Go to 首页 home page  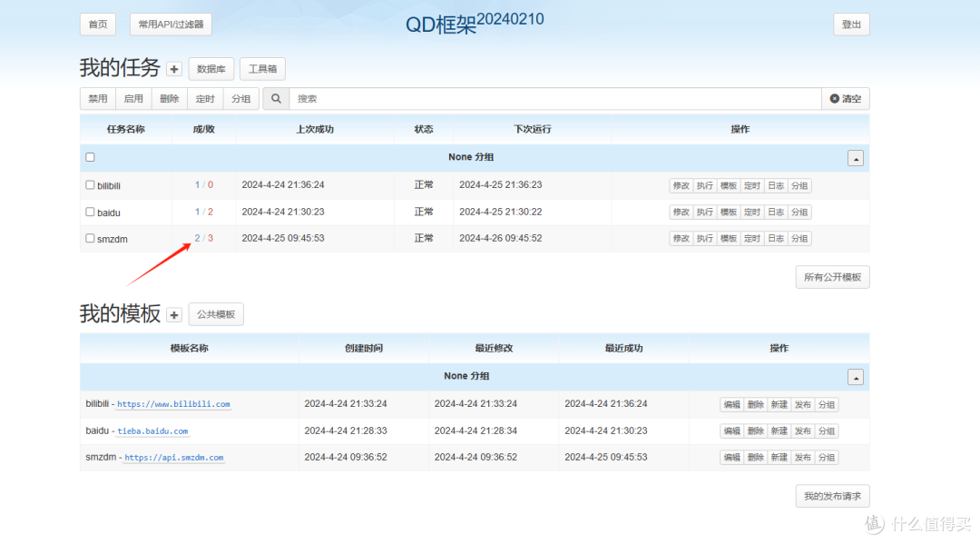(x=98, y=25)
